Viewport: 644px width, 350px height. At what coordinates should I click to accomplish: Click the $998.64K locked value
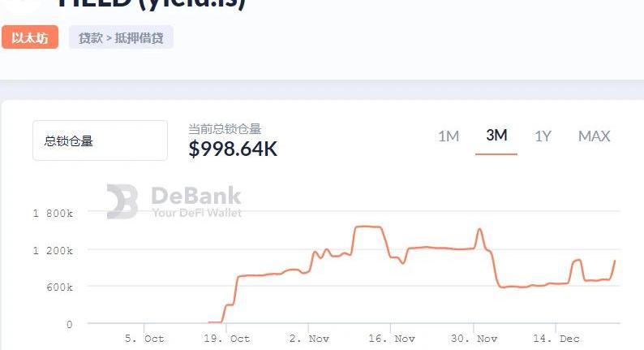coord(233,149)
